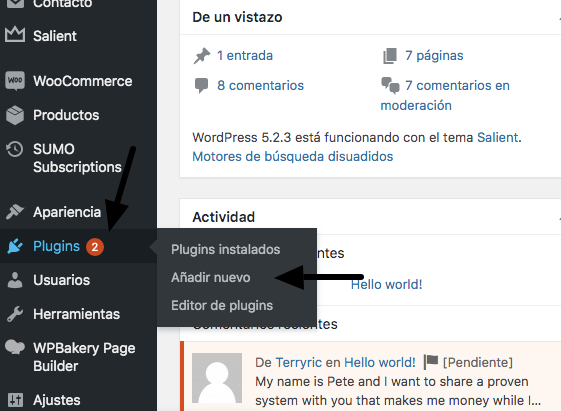Click the WooCommerce Woo icon

pos(15,80)
